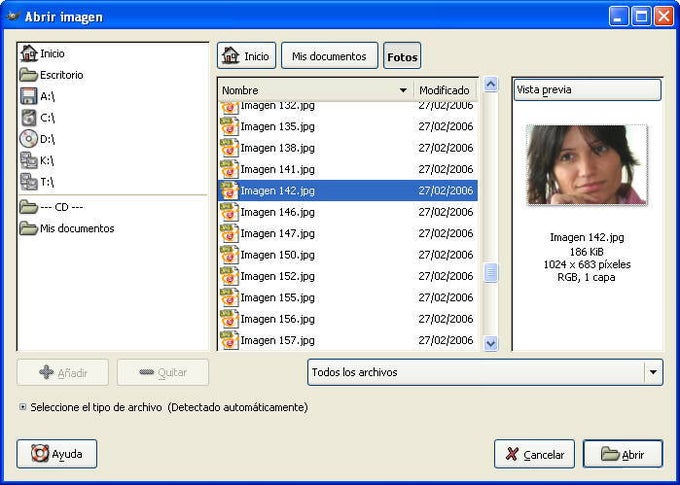Click the Escritorio folder icon
This screenshot has height=485, width=680.
click(29, 75)
